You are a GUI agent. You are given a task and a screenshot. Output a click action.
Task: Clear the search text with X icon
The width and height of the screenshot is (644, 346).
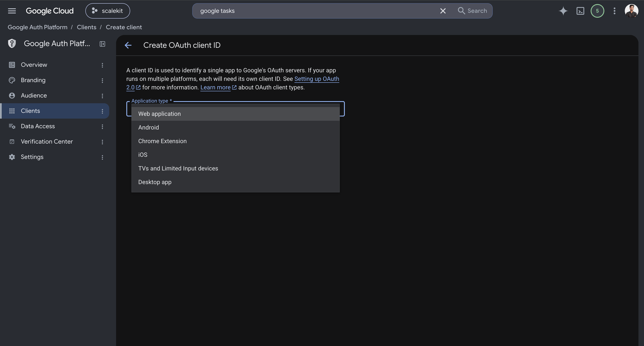[x=443, y=11]
